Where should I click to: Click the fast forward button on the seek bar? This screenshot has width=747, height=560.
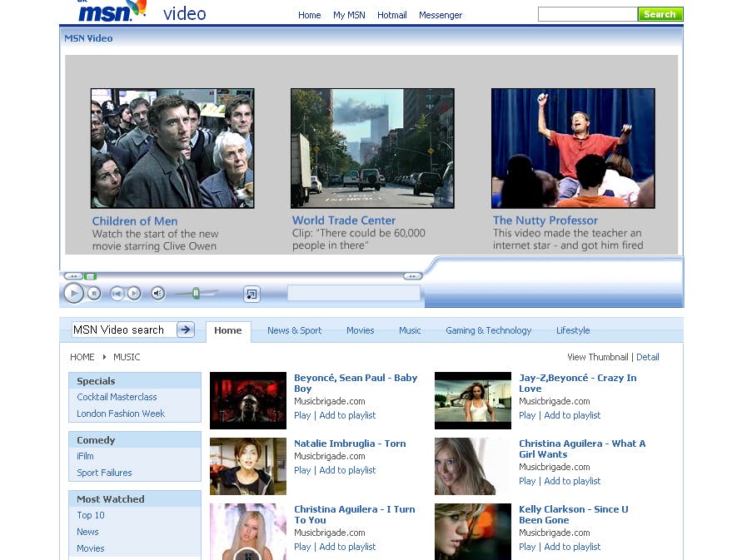412,276
